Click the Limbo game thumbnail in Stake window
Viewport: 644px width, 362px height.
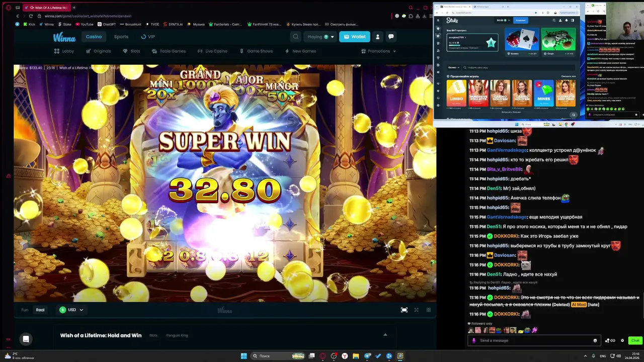[x=456, y=94]
